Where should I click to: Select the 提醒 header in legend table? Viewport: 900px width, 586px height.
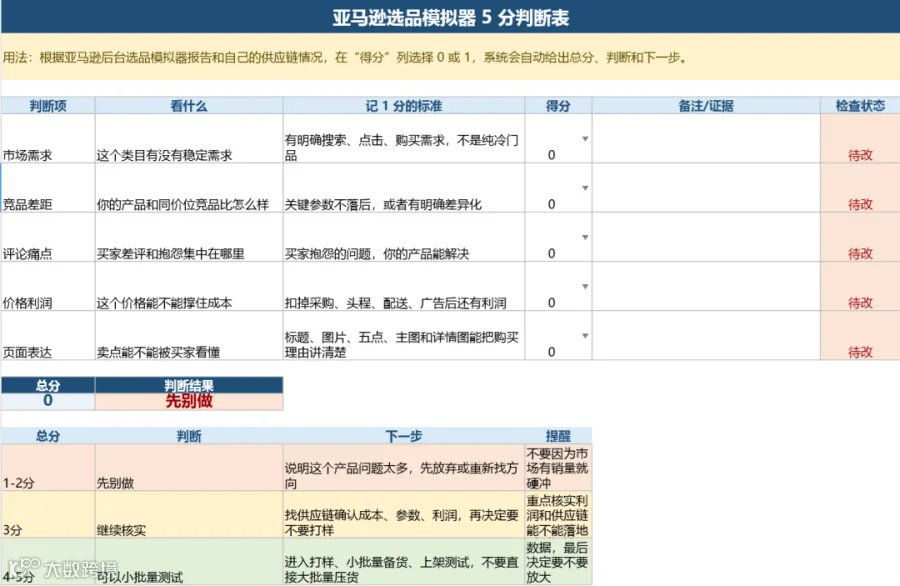[558, 436]
